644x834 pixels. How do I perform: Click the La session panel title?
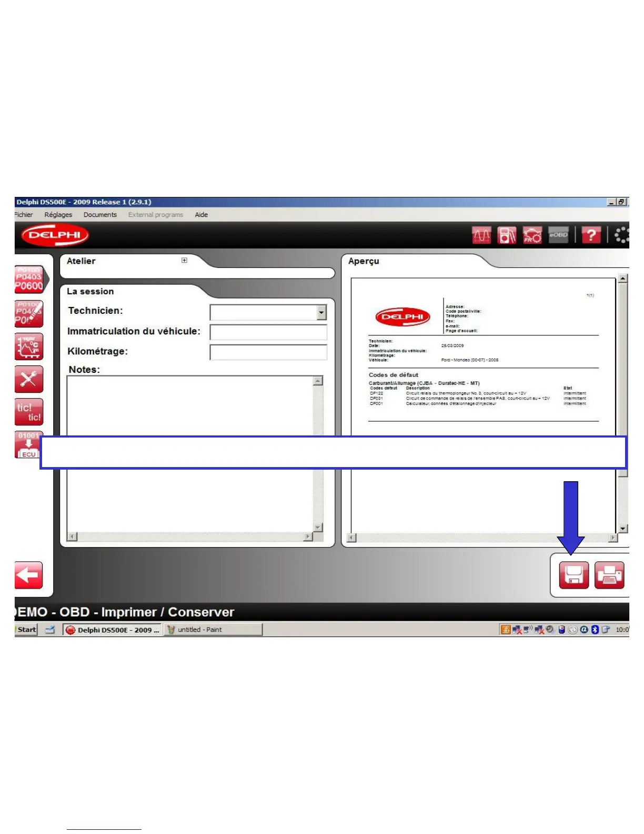(90, 292)
